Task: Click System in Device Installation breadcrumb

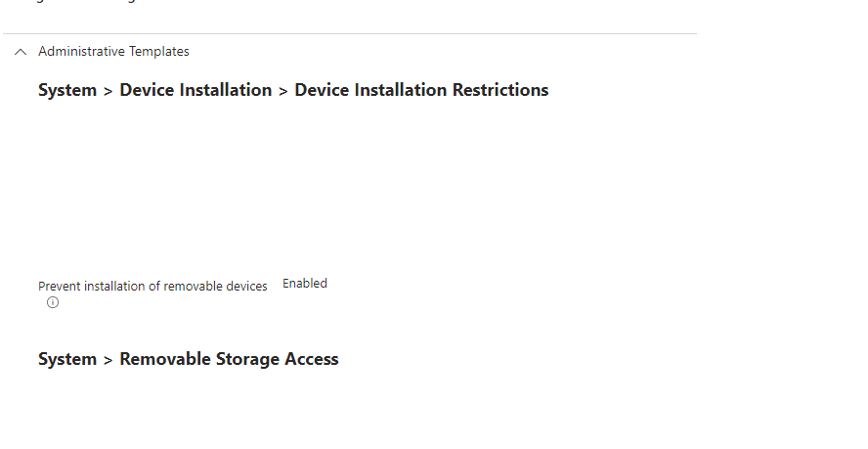Action: pos(67,90)
